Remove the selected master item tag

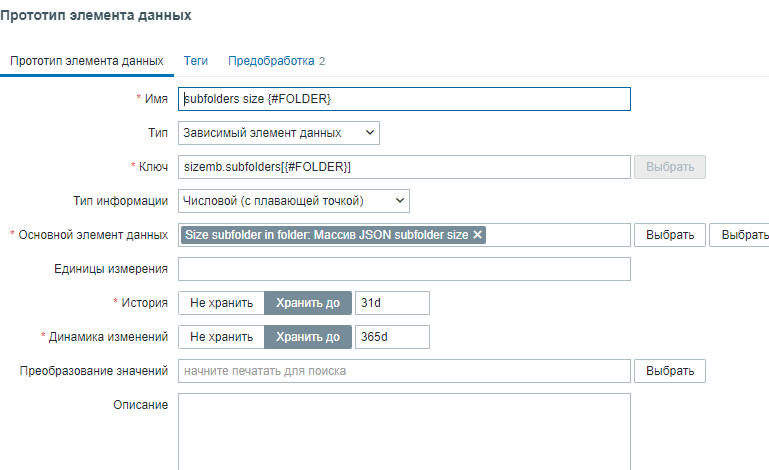(478, 235)
